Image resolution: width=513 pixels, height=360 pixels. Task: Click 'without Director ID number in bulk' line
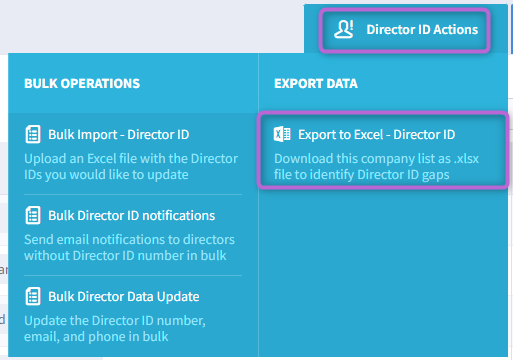(x=125, y=256)
